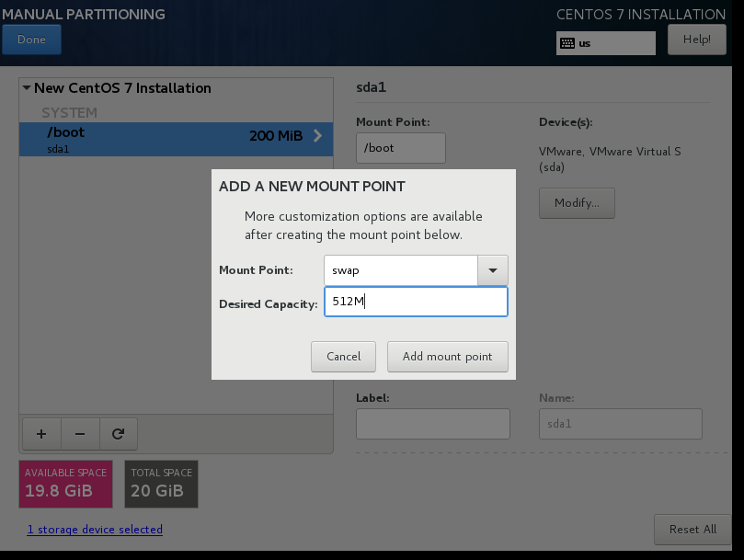
Task: Click Desired Capacity field containing 512M
Action: [x=416, y=302]
